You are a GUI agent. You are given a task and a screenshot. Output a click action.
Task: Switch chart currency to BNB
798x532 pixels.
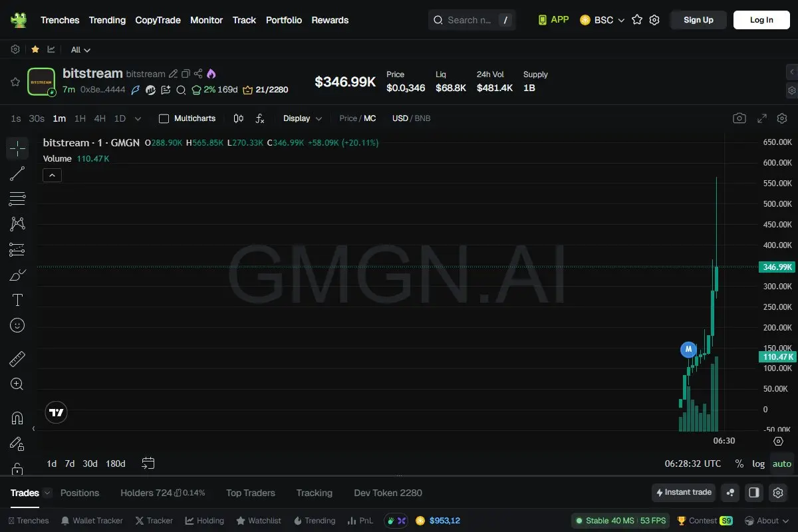[x=423, y=118]
